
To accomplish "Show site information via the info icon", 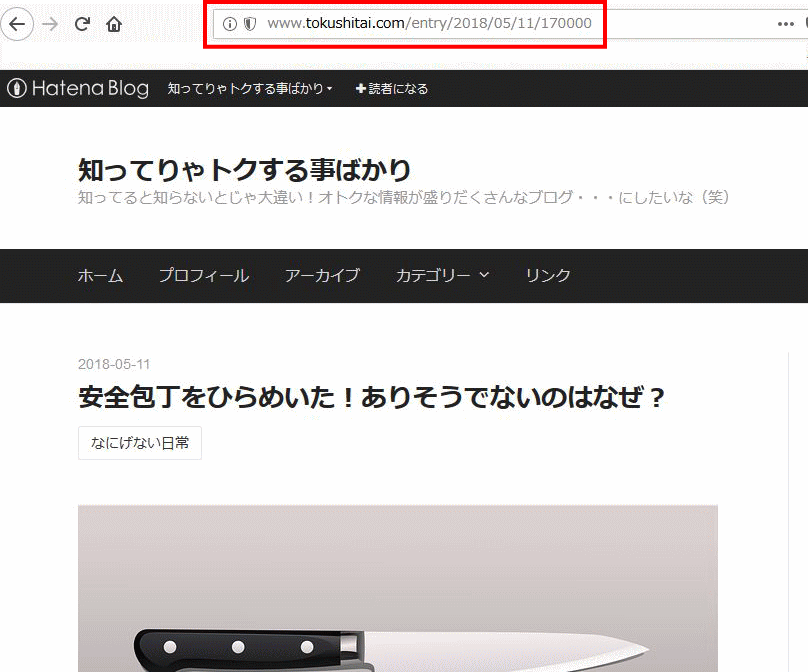I will [x=230, y=24].
